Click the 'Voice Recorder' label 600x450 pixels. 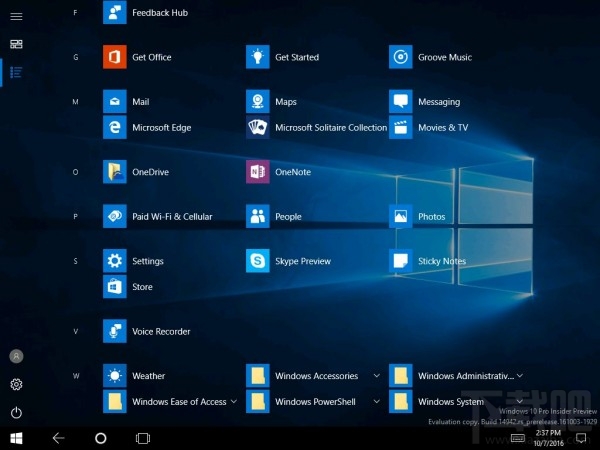161,331
